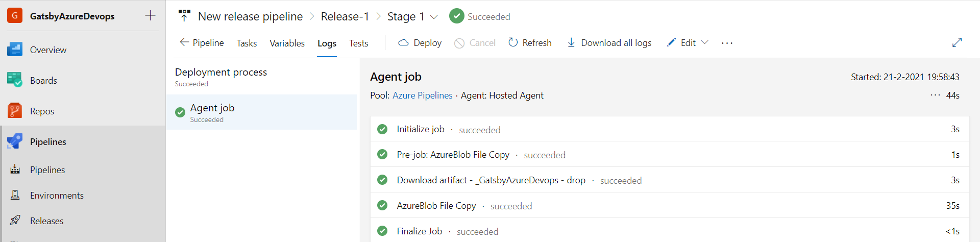The image size is (980, 242).
Task: Click the full screen expand arrows icon
Action: [957, 42]
